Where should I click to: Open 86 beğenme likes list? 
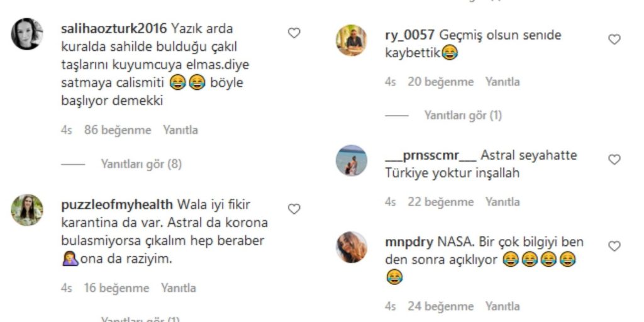click(x=118, y=130)
